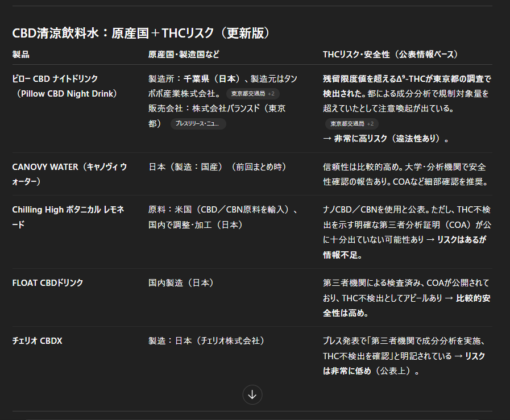The image size is (510, 420).
Task: Click the 製品 column header
Action: (x=21, y=55)
